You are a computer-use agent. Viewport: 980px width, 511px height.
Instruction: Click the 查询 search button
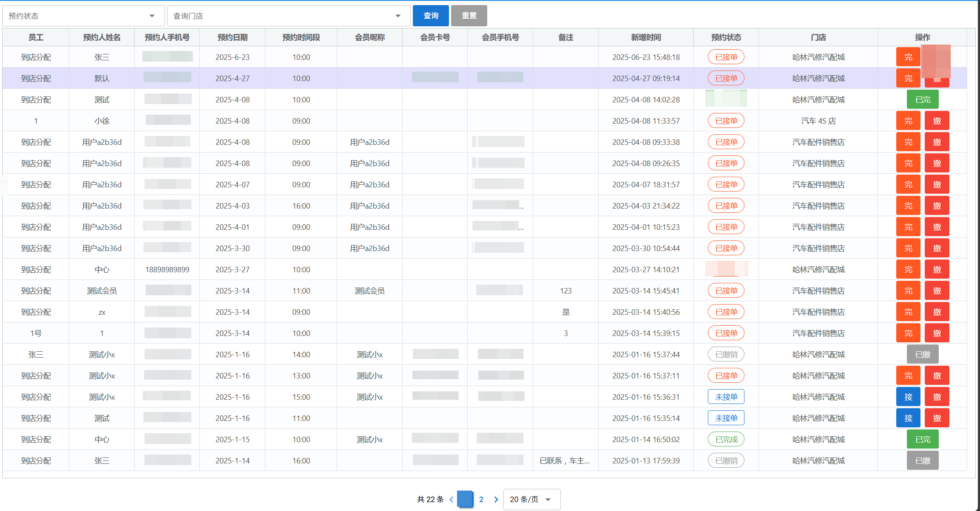[431, 16]
